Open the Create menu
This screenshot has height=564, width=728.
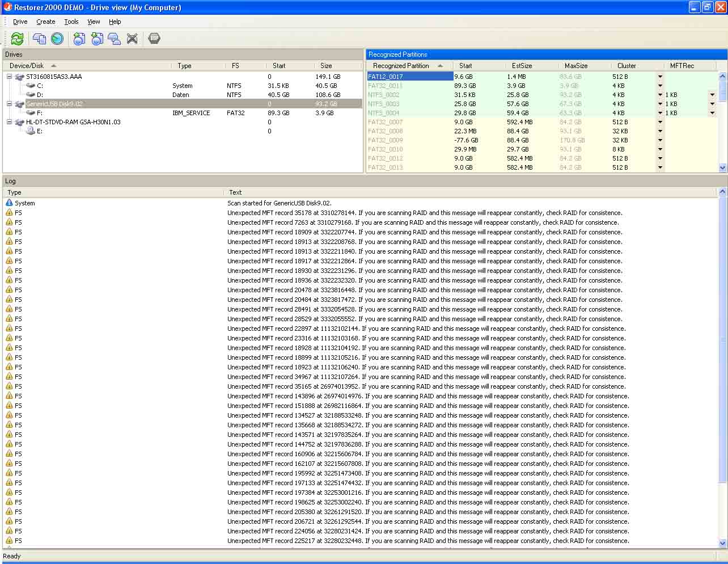[46, 22]
